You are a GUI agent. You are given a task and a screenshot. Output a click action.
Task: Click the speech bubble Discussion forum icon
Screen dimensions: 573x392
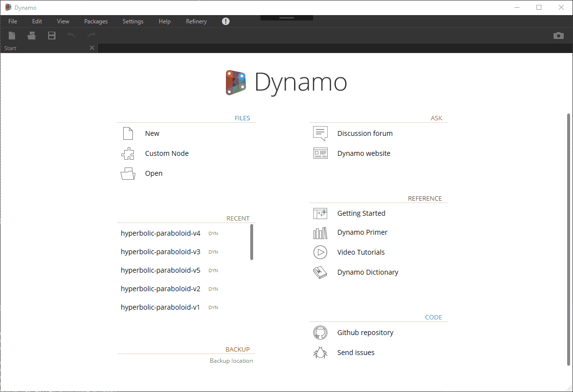tap(320, 133)
